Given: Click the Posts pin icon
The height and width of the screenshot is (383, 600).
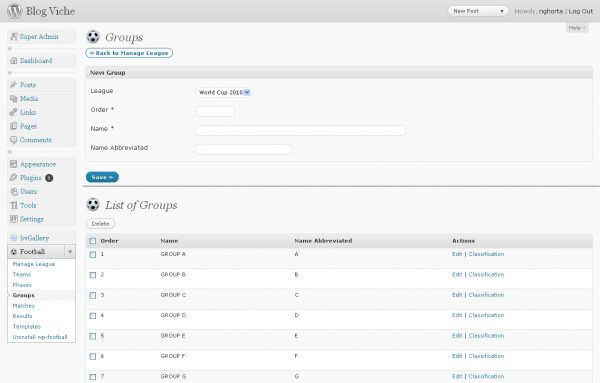Looking at the screenshot, I should pos(14,85).
